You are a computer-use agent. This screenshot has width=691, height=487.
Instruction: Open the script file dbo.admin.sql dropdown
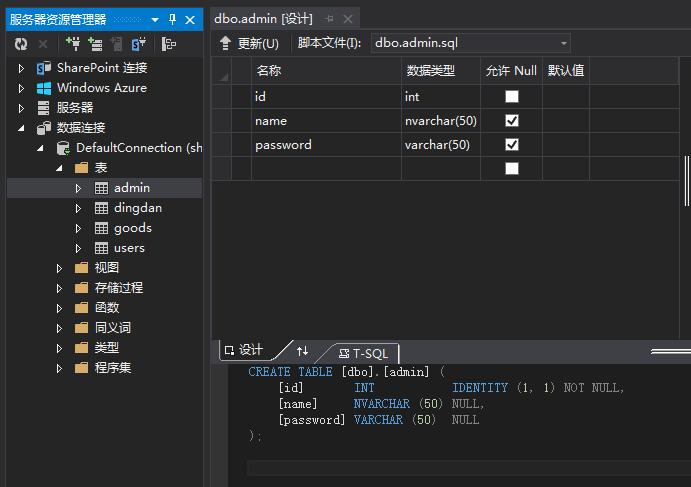pos(564,44)
